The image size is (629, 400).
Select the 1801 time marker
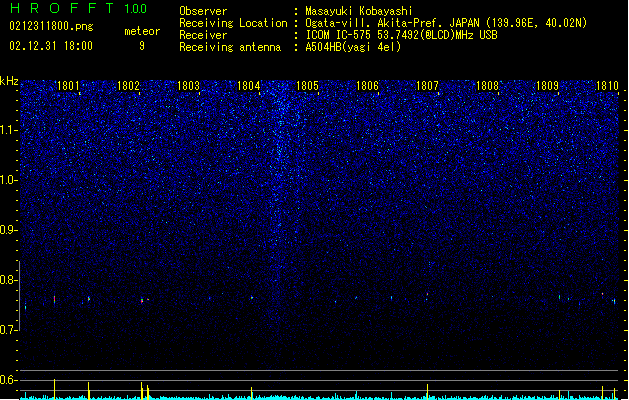68,86
